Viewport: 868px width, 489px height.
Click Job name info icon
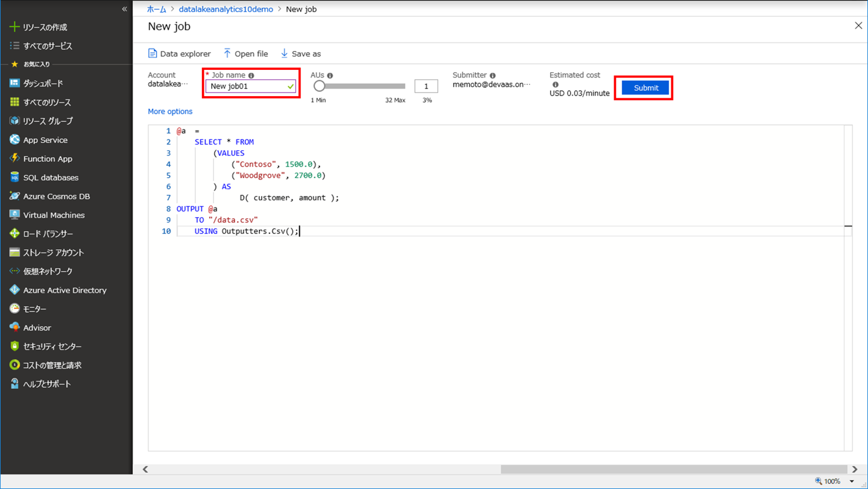pos(251,76)
